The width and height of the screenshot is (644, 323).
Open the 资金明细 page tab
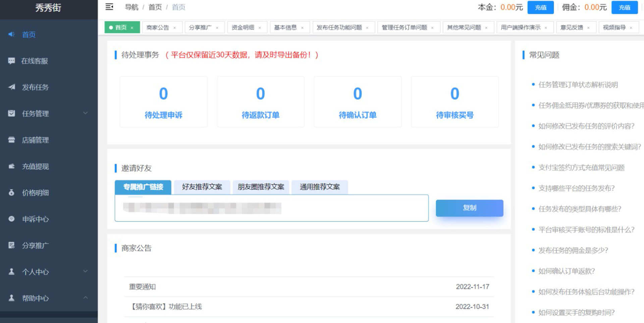243,27
